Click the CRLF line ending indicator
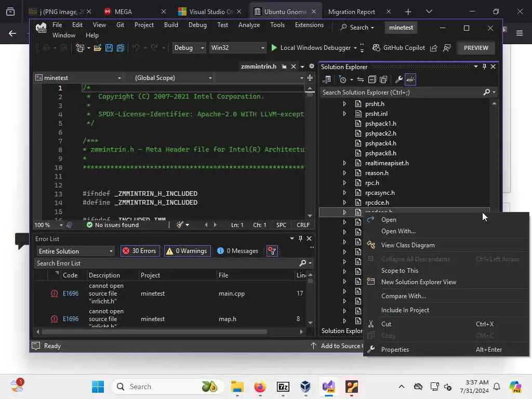Viewport: 532px width, 399px height. (303, 225)
